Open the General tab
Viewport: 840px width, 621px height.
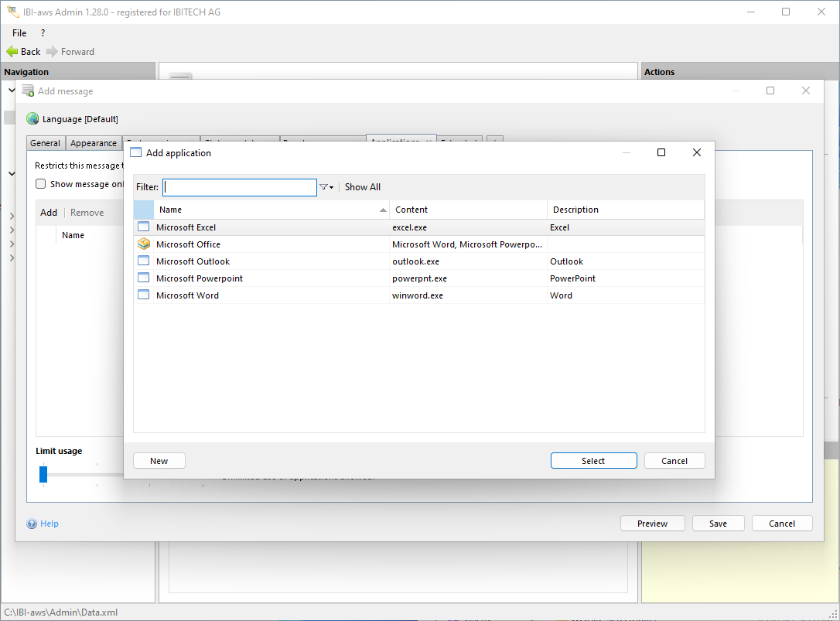(46, 143)
